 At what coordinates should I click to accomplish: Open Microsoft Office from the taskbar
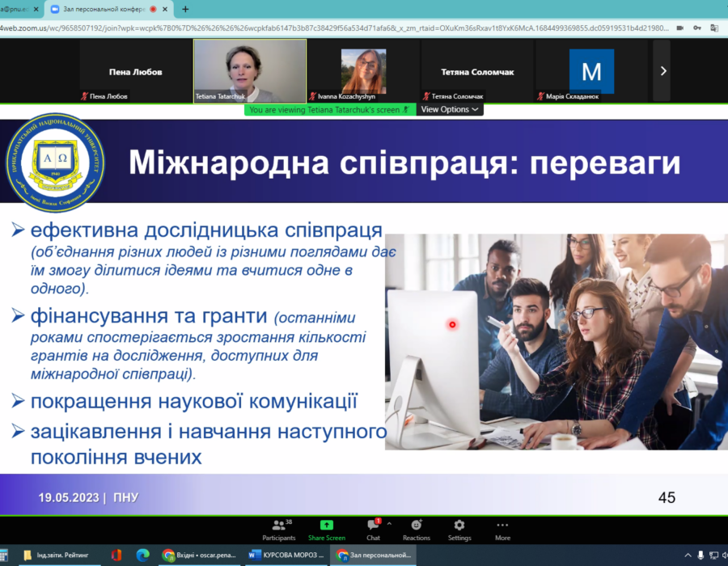pos(116,555)
